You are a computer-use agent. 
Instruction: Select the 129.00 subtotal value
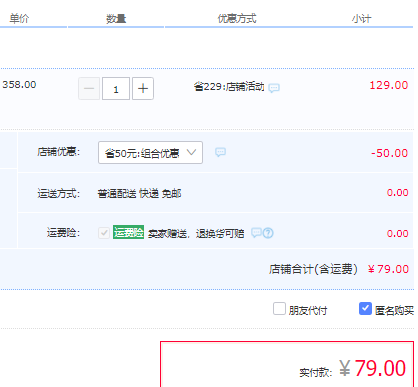click(389, 85)
